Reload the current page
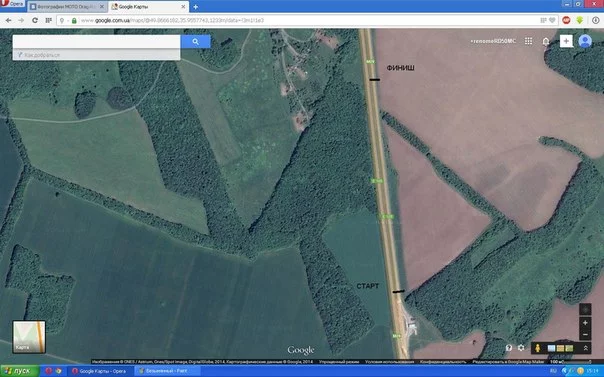 tap(35, 20)
